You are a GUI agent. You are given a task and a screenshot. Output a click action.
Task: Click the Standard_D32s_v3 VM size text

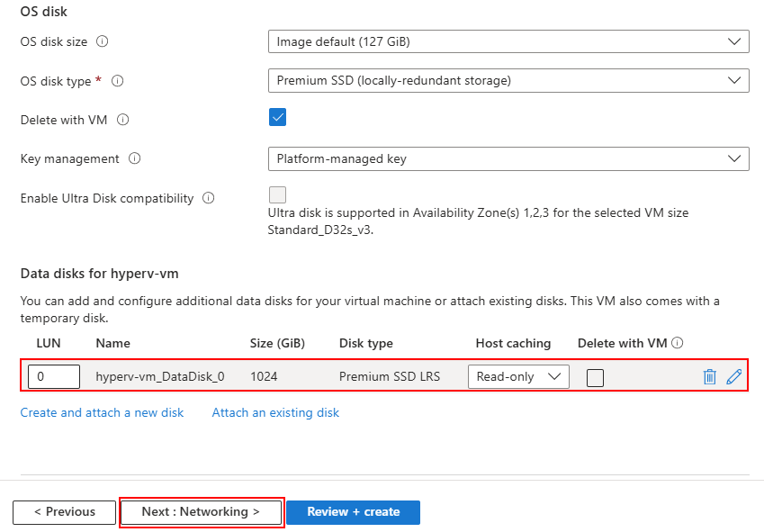click(320, 230)
